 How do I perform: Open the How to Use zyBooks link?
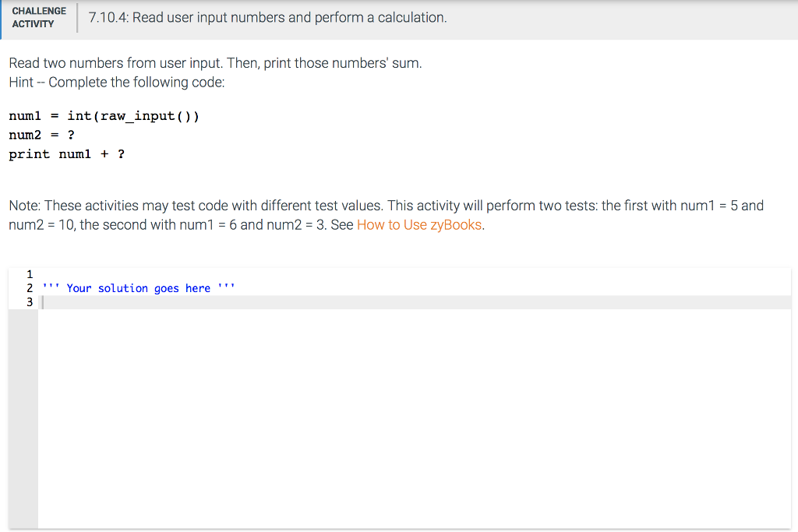point(419,224)
